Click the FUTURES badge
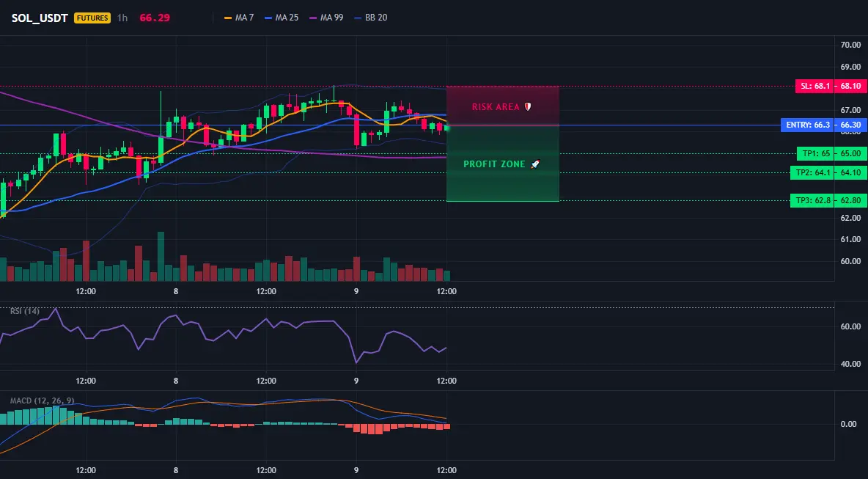The width and height of the screenshot is (868, 479). [92, 18]
